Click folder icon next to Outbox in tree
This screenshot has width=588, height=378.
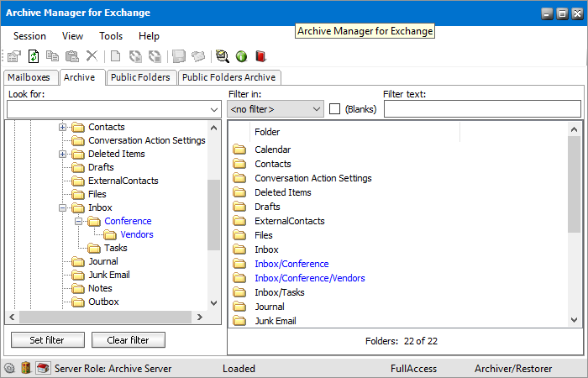point(78,302)
